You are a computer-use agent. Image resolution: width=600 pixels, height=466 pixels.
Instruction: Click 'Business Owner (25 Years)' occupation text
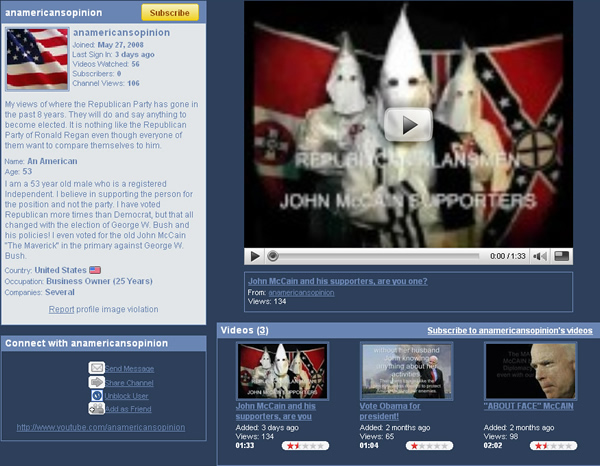99,281
